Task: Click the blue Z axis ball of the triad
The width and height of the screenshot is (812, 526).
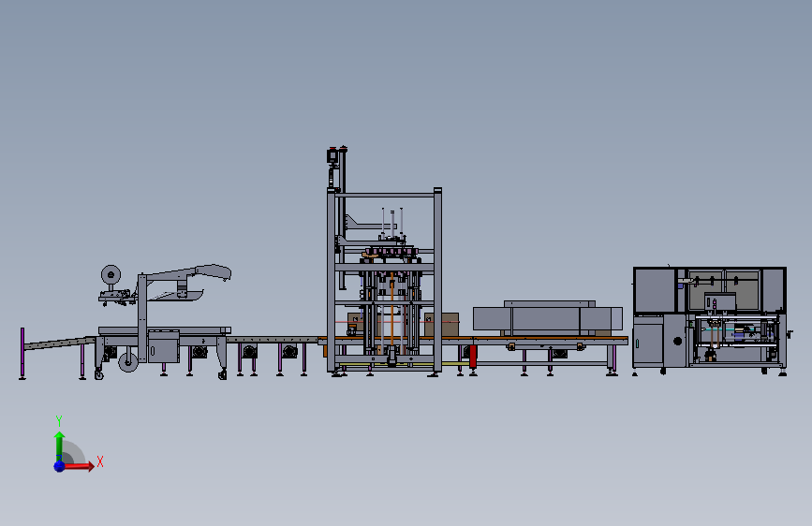Action: (60, 466)
